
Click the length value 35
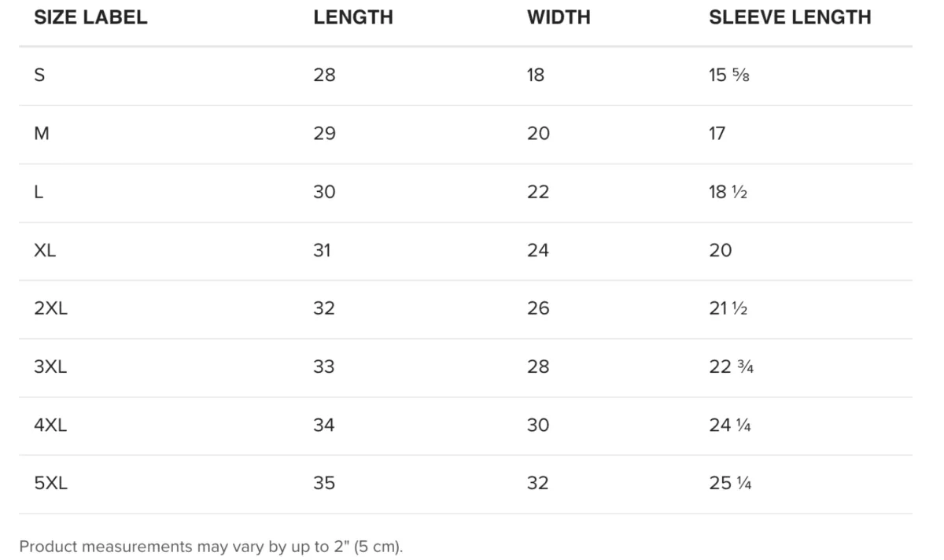(x=324, y=483)
